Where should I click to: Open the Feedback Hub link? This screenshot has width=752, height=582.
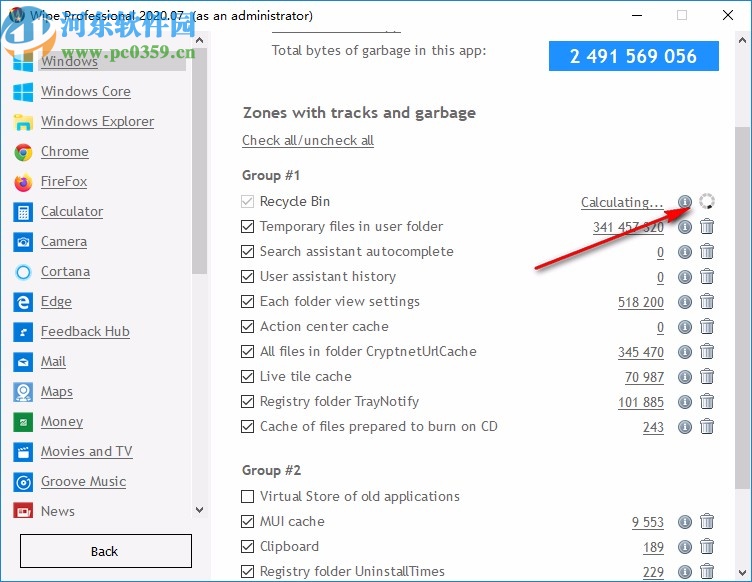[x=85, y=332]
